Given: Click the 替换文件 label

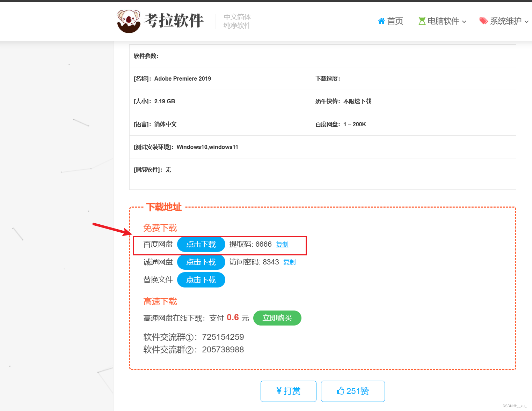Looking at the screenshot, I should [x=158, y=280].
